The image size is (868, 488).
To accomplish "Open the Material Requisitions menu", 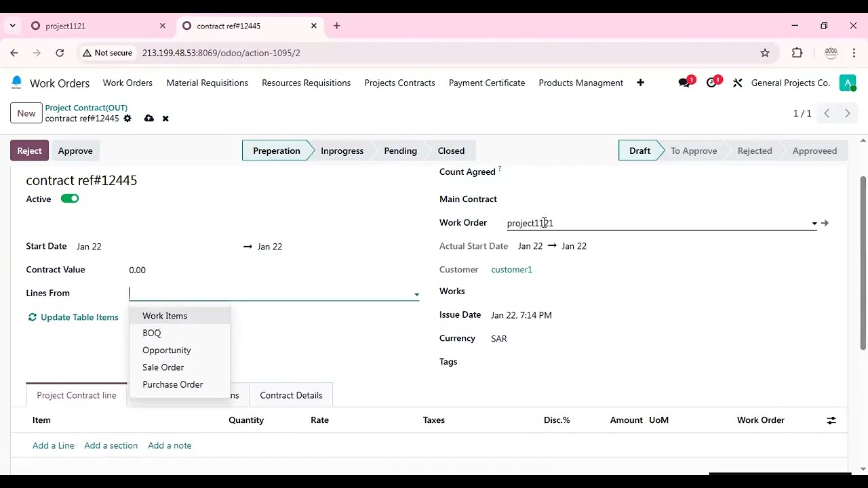I will 208,83.
